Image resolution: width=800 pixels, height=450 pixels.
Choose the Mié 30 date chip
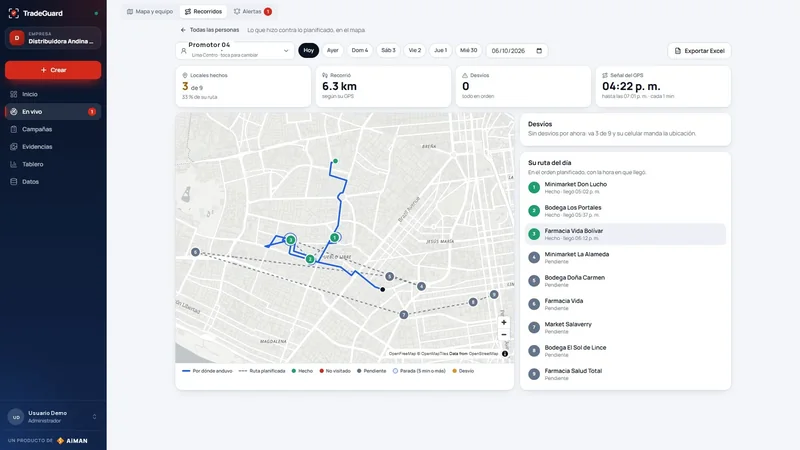point(468,51)
